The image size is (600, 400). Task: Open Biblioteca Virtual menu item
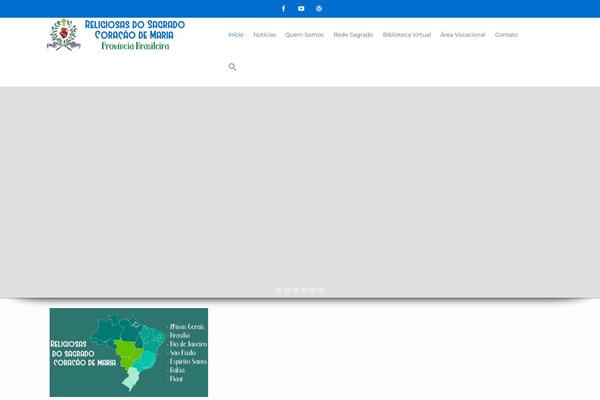(407, 35)
